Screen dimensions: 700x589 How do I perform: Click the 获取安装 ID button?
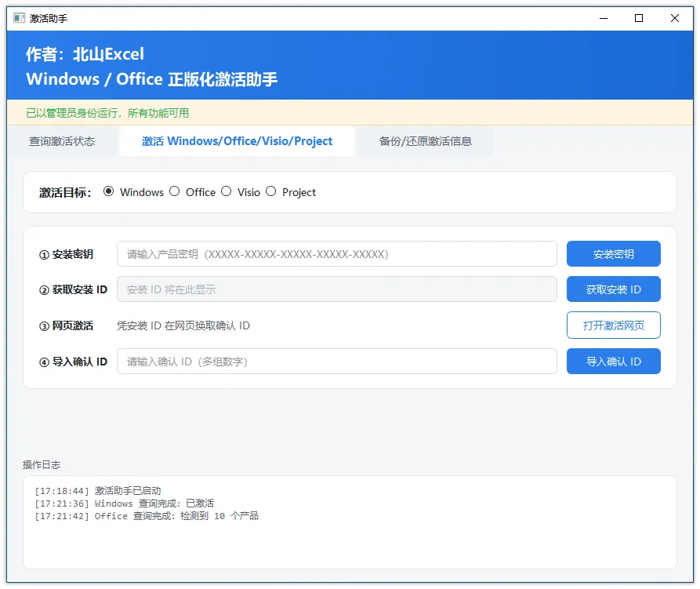pyautogui.click(x=614, y=289)
